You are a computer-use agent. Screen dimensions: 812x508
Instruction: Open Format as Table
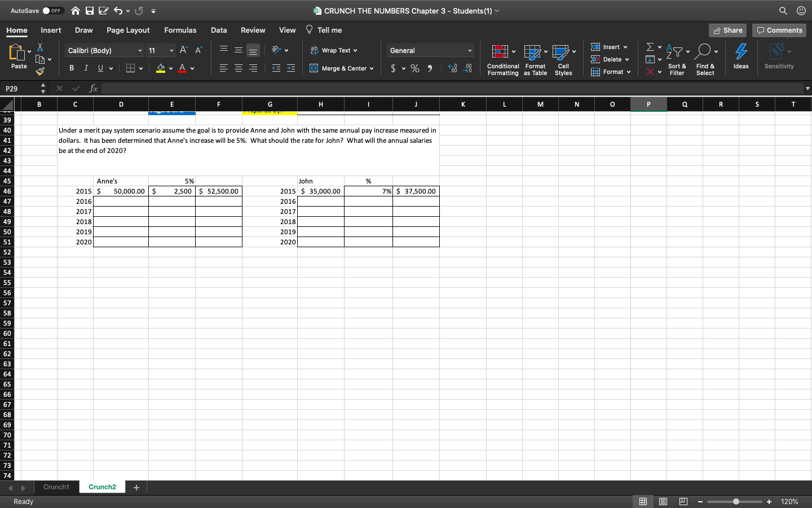(x=535, y=59)
